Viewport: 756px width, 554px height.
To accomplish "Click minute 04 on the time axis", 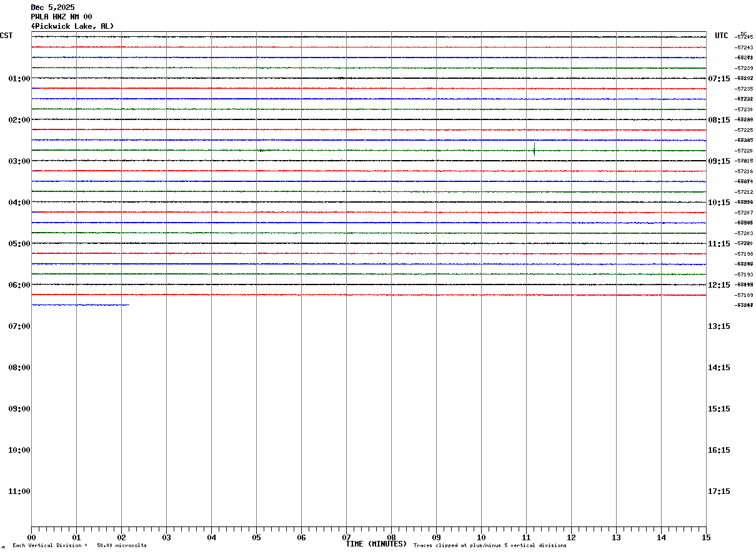I will point(211,538).
